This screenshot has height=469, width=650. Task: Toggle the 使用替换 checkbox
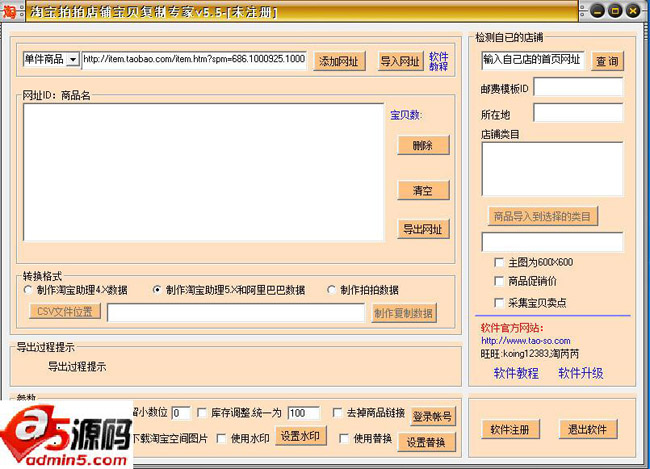[344, 438]
